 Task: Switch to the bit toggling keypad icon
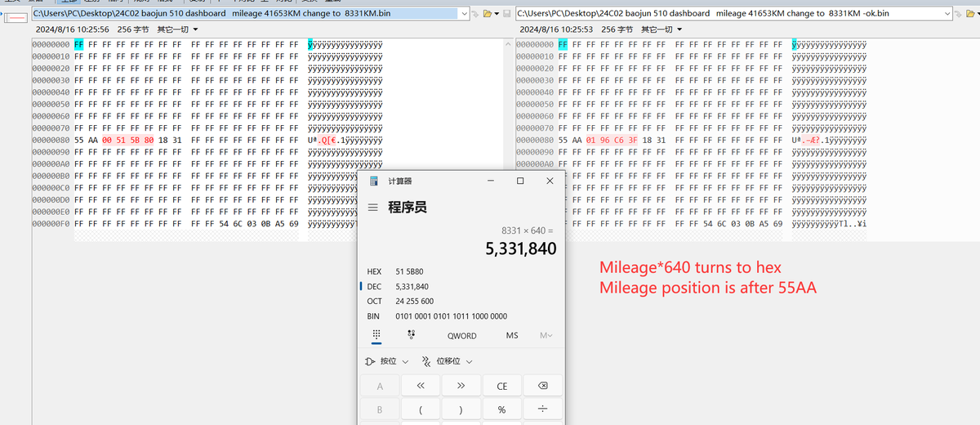pyautogui.click(x=412, y=335)
